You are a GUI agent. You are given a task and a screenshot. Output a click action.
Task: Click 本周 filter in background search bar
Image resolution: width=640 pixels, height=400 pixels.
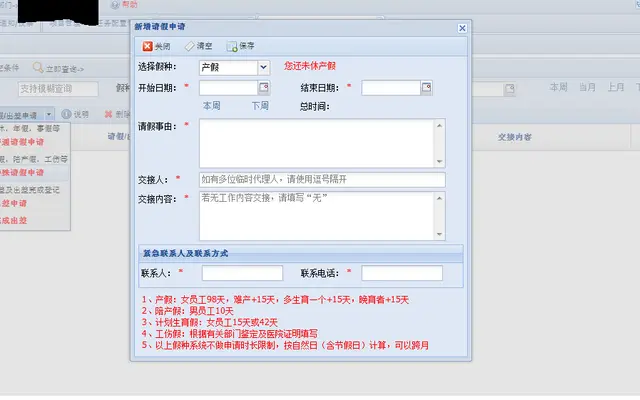click(x=558, y=87)
